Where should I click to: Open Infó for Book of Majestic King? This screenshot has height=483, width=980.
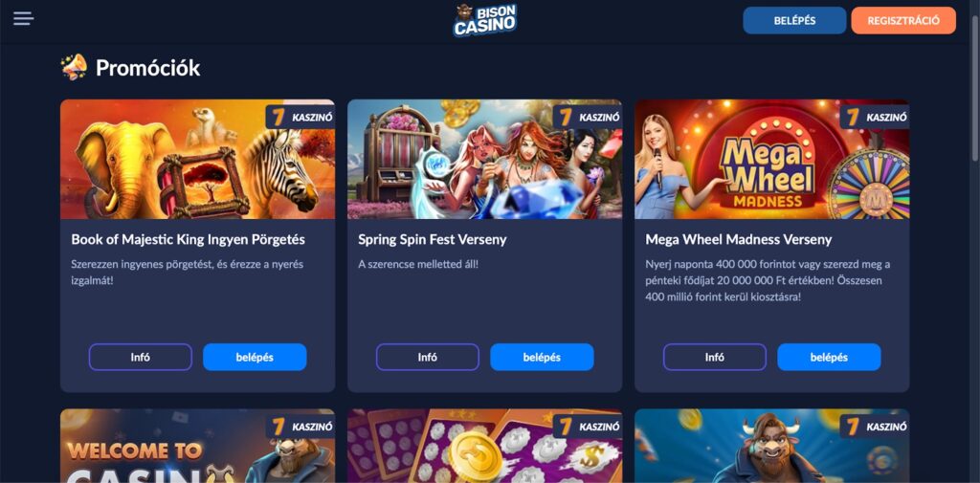[x=141, y=358]
